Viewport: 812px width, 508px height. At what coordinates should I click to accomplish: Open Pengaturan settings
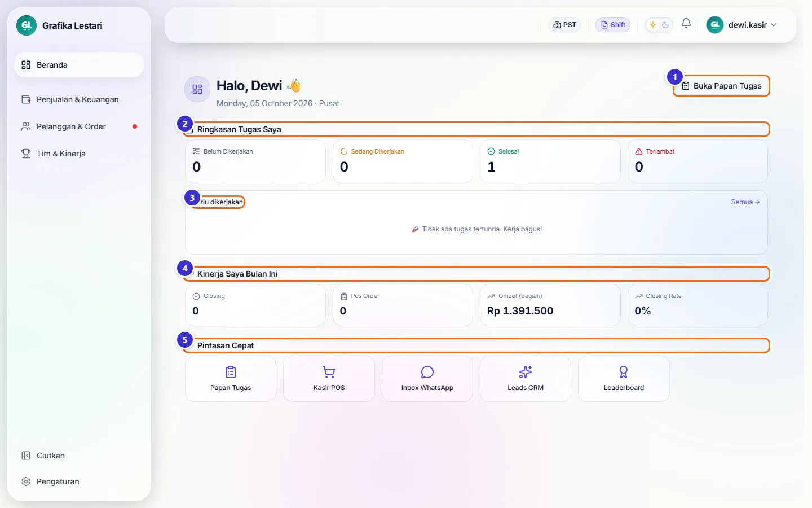pos(79,481)
